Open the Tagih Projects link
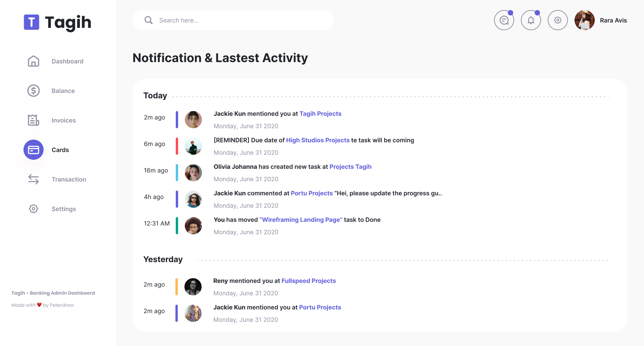The width and height of the screenshot is (644, 346). click(x=320, y=114)
